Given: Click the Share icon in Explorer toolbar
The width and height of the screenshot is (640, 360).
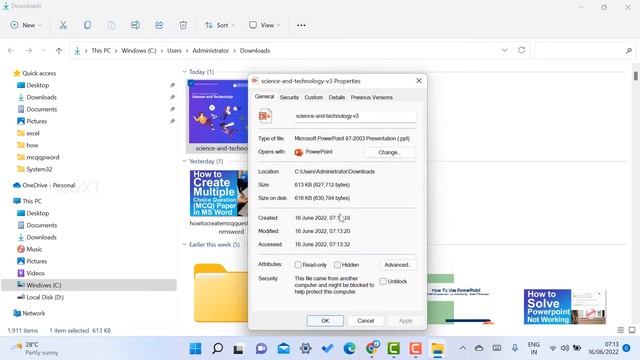Looking at the screenshot, I should click(x=159, y=25).
